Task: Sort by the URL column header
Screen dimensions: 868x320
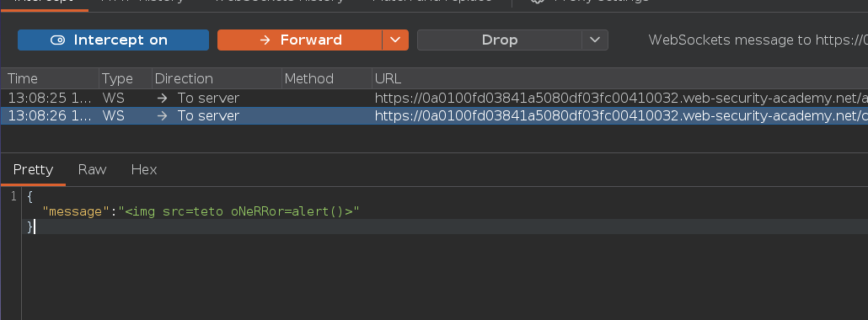Action: 620,78
